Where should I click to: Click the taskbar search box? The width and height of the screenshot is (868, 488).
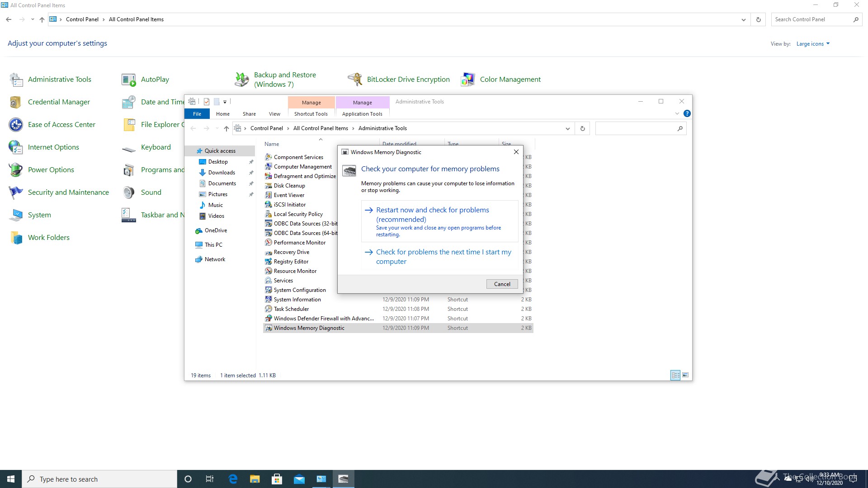[x=99, y=479]
